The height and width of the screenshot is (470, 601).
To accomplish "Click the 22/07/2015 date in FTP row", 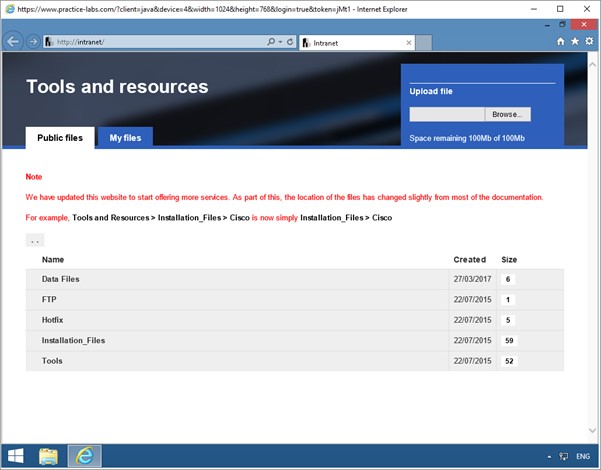I will [472, 299].
